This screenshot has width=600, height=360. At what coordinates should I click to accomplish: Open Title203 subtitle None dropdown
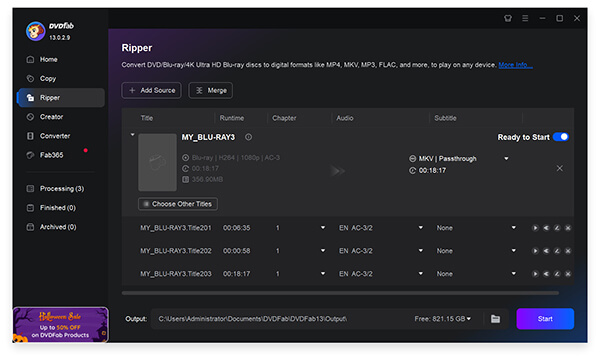pyautogui.click(x=514, y=274)
